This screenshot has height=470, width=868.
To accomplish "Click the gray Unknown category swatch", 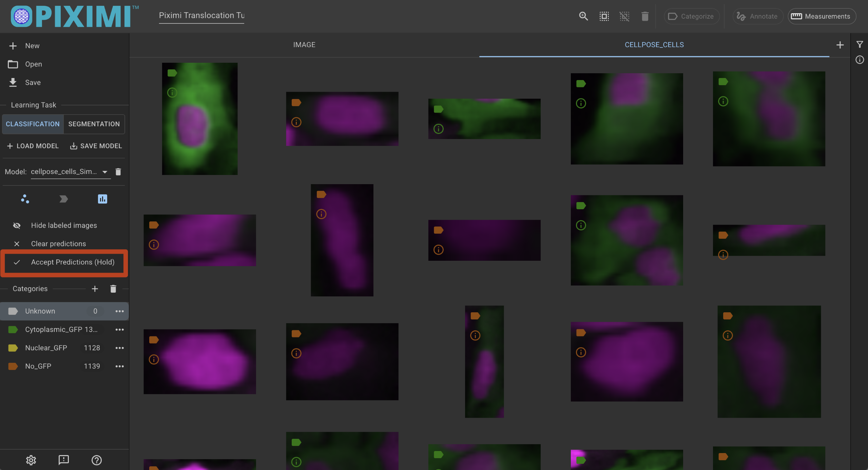I will point(13,311).
